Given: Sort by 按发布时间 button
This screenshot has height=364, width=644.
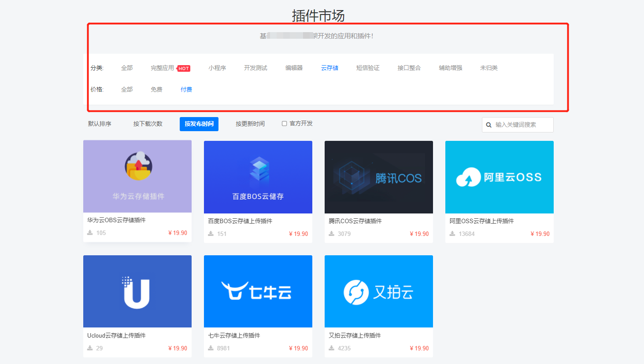Looking at the screenshot, I should pos(199,124).
